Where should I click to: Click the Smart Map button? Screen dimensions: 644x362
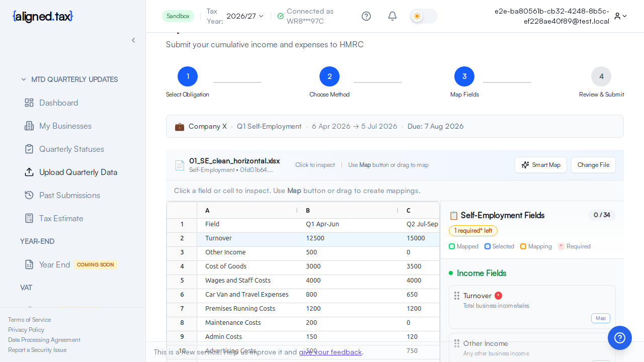click(540, 165)
